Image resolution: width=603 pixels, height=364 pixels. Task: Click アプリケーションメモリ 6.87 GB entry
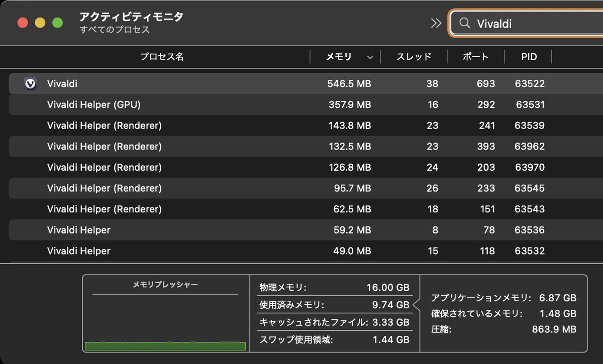(504, 298)
